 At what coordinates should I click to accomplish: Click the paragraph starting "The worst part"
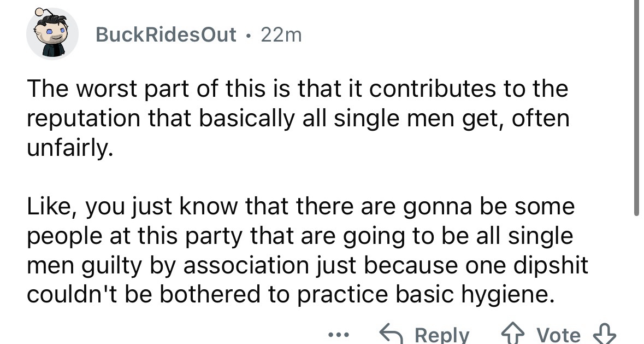point(298,119)
